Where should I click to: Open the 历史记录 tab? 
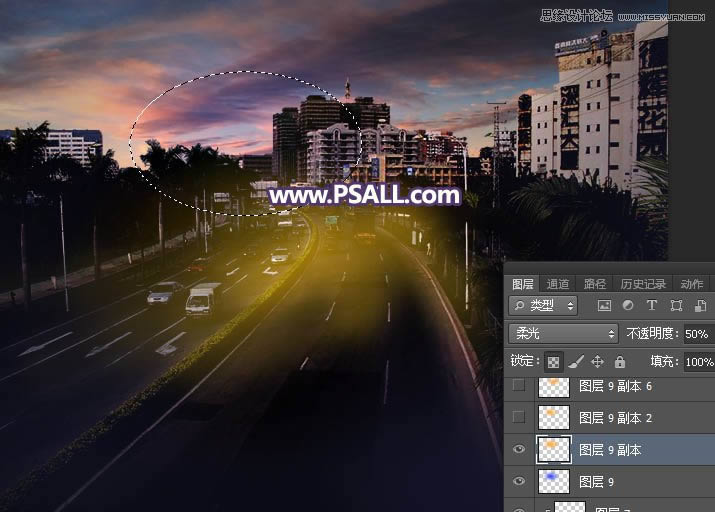point(642,284)
